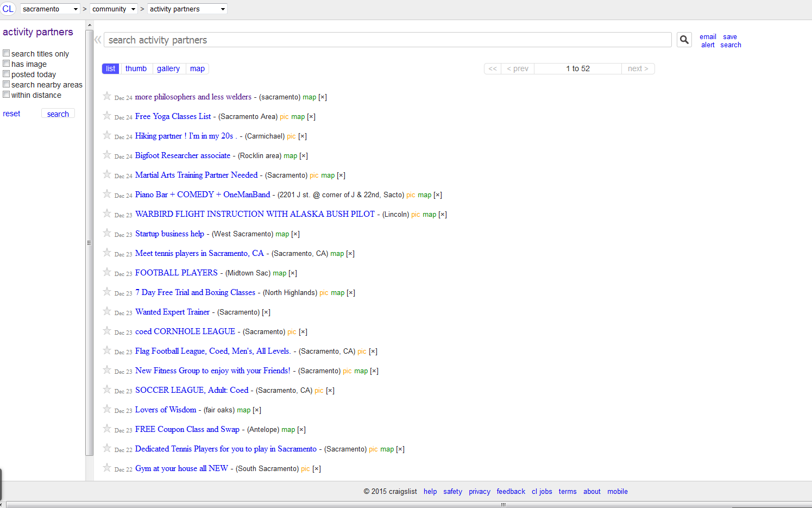812x508 pixels.
Task: Star the Dedicated Tennis Players post
Action: tap(107, 448)
